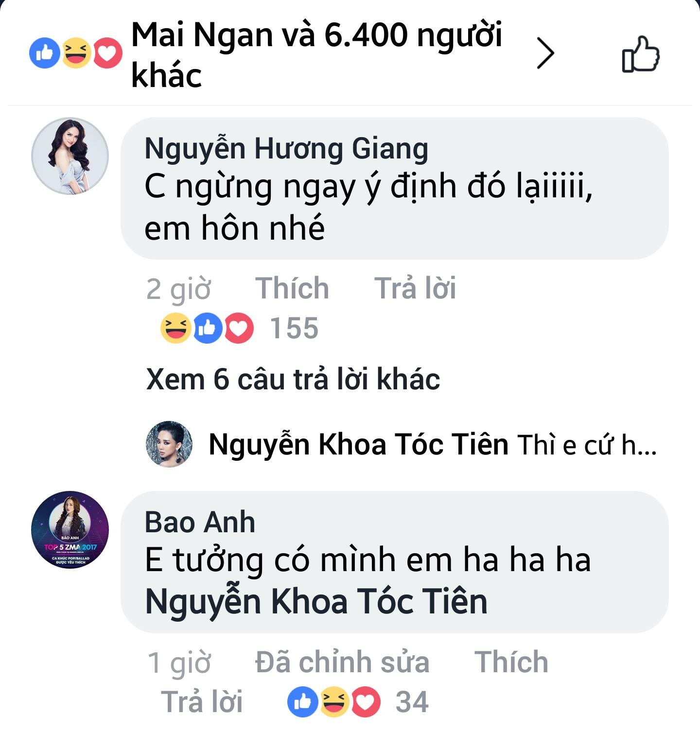Click the haha reaction emoji in post summary
The height and width of the screenshot is (733, 700).
pos(76,53)
